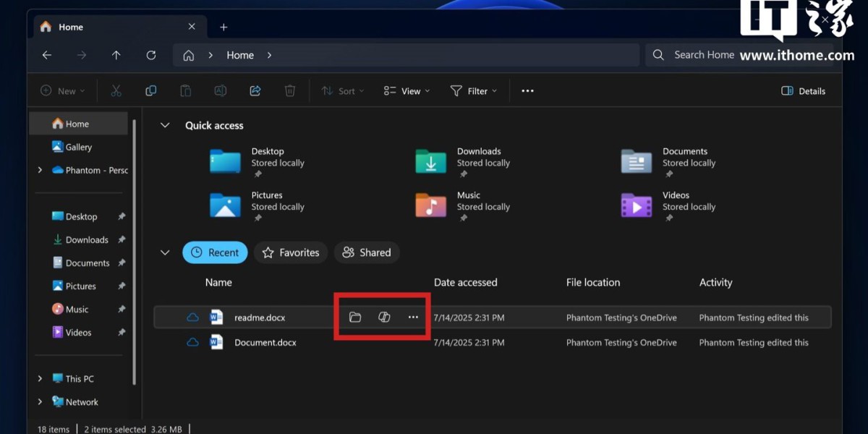Click the Delete trash icon
The image size is (868, 434).
[x=290, y=91]
